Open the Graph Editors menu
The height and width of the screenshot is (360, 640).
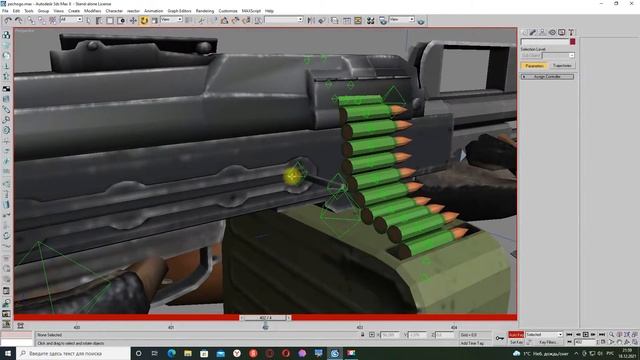click(x=179, y=11)
